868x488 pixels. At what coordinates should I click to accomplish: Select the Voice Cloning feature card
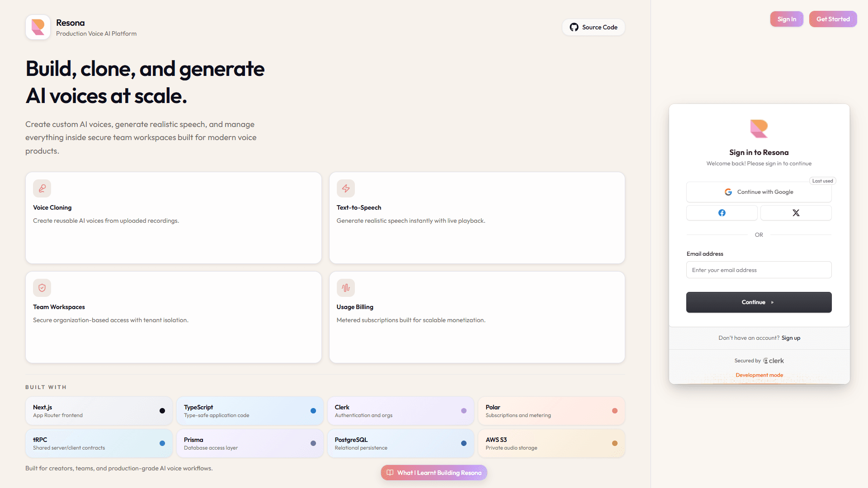point(174,218)
